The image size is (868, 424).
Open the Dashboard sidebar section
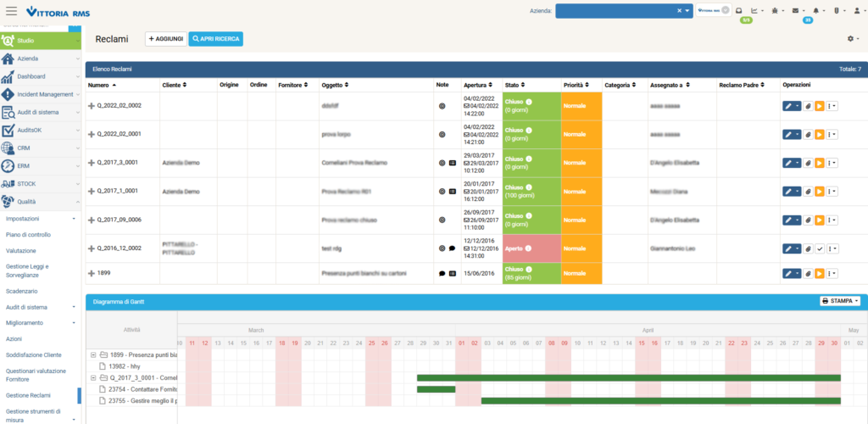41,76
